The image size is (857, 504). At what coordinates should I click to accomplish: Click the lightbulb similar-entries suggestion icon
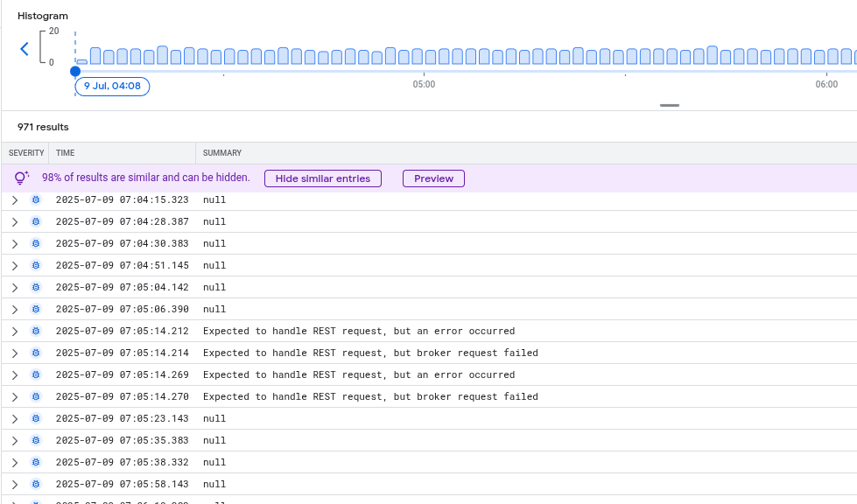[x=22, y=178]
